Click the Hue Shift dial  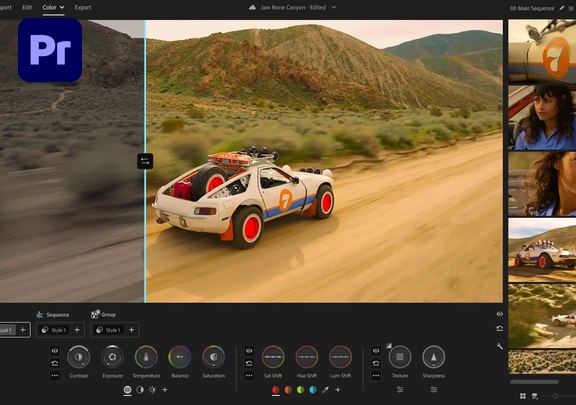tap(307, 357)
